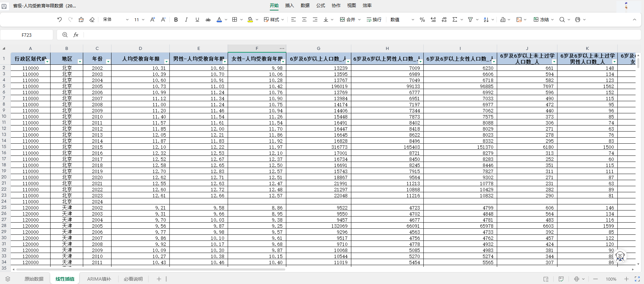The width and height of the screenshot is (644, 284).
Task: Pick the font color swatch
Action: [x=219, y=20]
